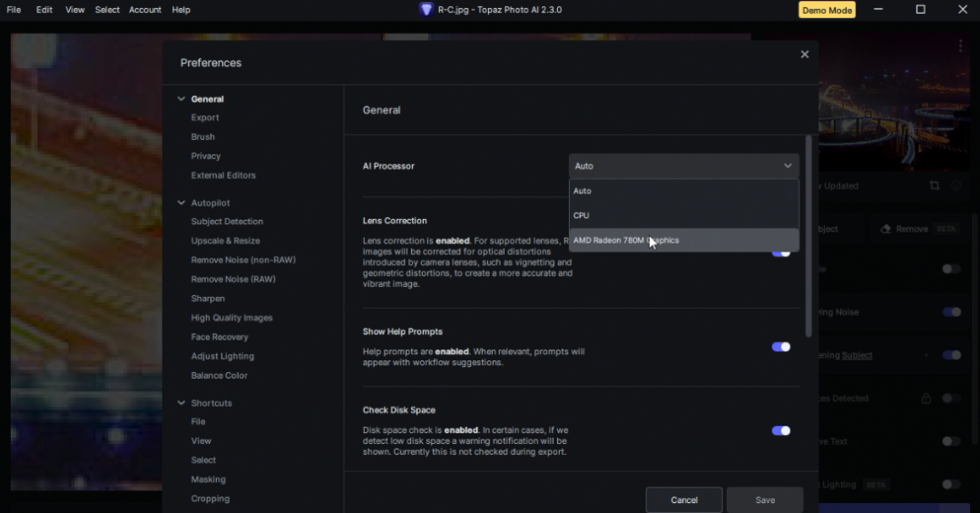Image resolution: width=980 pixels, height=513 pixels.
Task: Open File shortcuts page
Action: (198, 421)
